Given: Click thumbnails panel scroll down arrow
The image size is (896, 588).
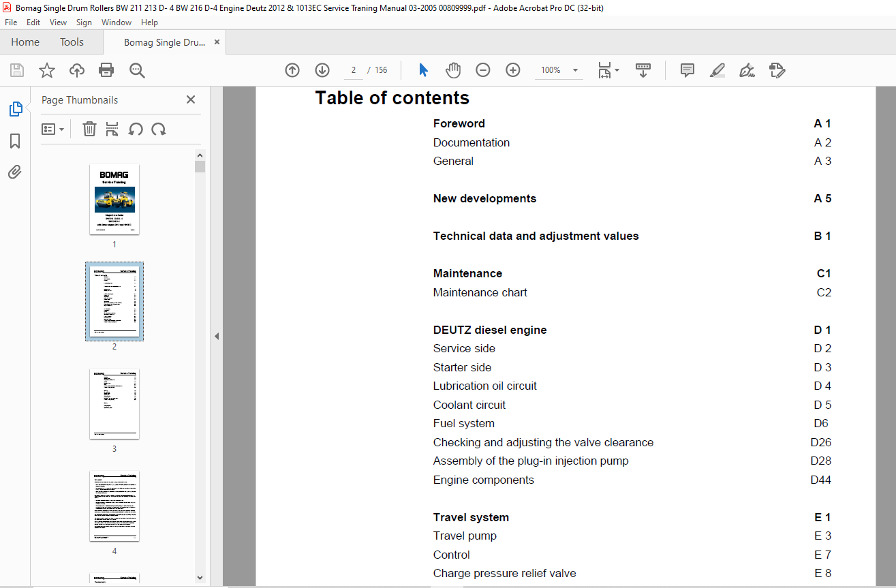Looking at the screenshot, I should coord(200,577).
